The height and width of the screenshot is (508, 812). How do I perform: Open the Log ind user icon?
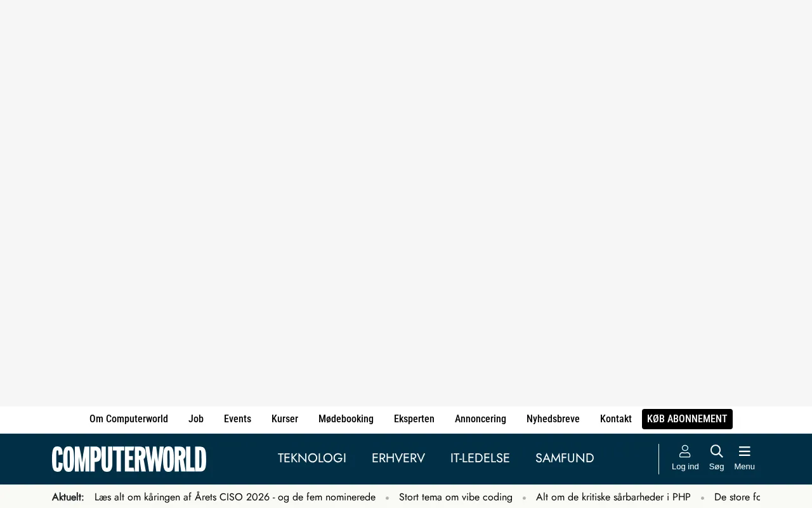point(685,451)
